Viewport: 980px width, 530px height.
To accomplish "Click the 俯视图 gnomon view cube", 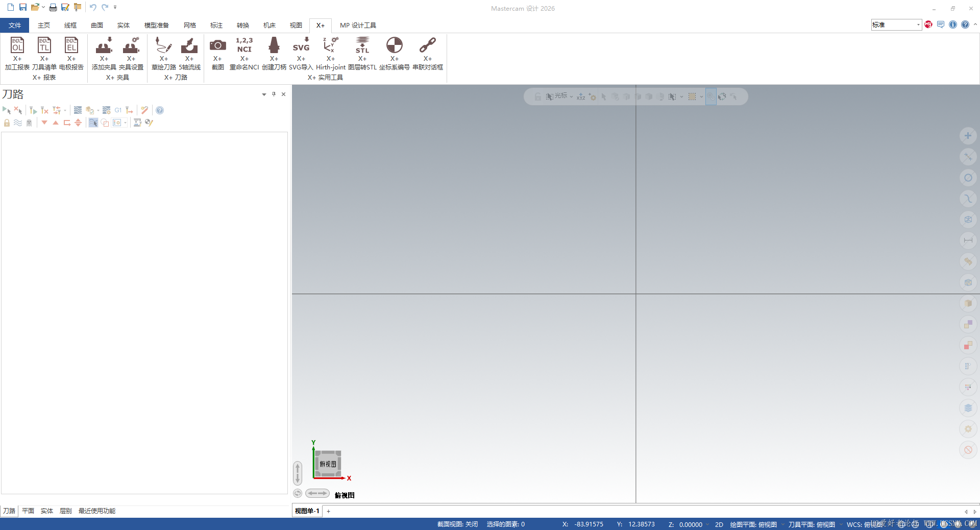I will click(328, 464).
